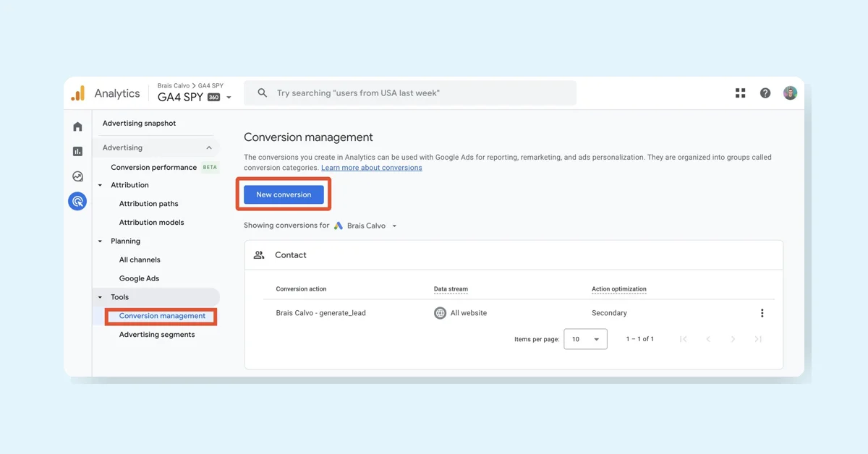Go to the last page arrow
Screen dimensions: 868x454
click(758, 339)
